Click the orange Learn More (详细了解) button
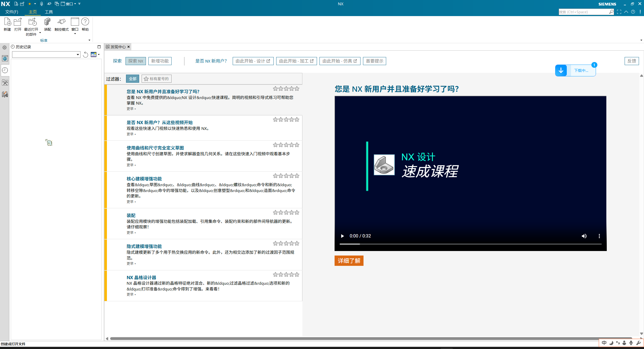The height and width of the screenshot is (349, 644). coord(349,261)
